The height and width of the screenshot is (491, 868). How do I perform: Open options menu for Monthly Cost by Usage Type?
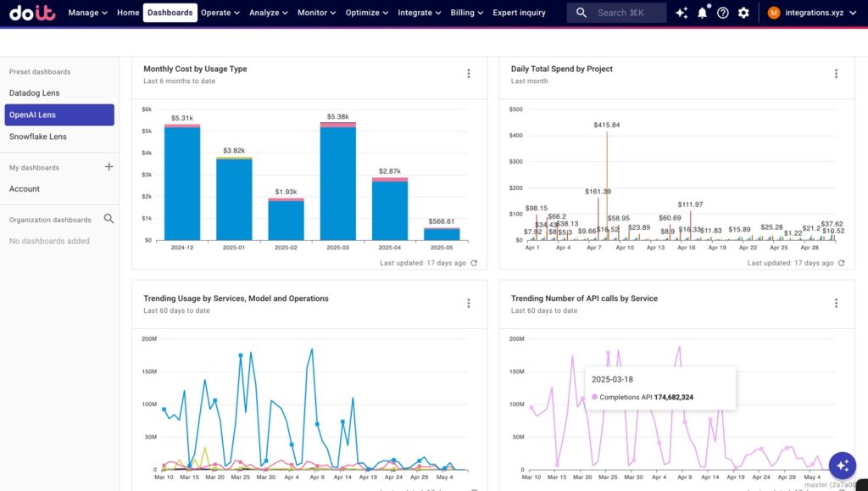[x=468, y=74]
